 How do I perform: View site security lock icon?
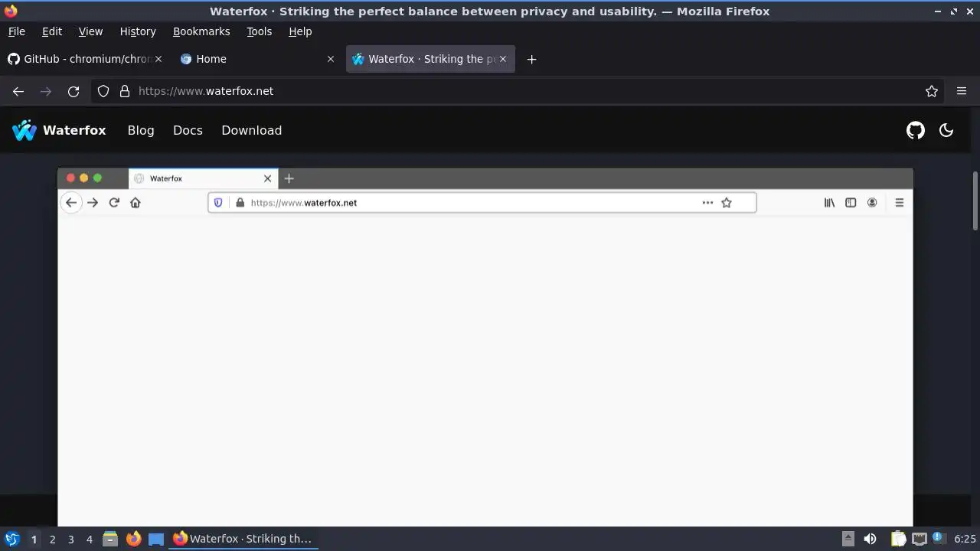125,91
